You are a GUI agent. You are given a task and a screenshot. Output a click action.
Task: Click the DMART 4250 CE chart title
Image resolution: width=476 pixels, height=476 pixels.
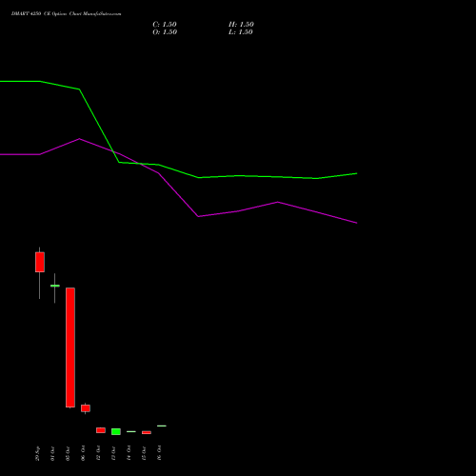(66, 14)
